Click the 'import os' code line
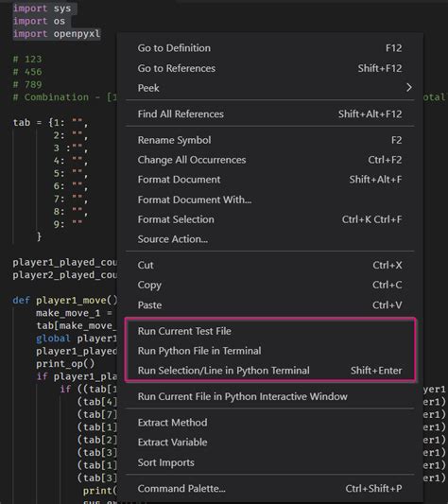 [x=39, y=21]
